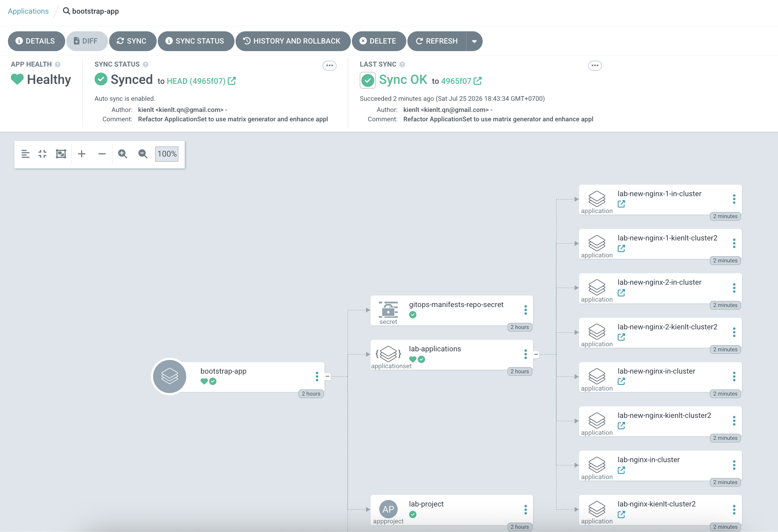The height and width of the screenshot is (532, 778).
Task: Click the Applications breadcrumb link
Action: pyautogui.click(x=28, y=11)
